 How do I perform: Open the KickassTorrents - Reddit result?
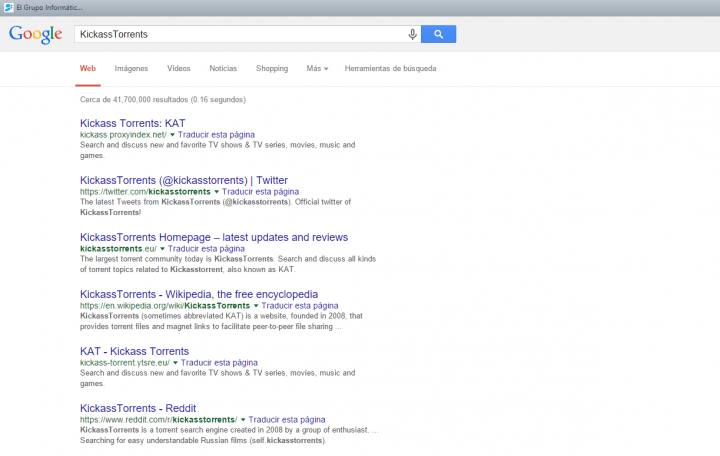coord(138,408)
